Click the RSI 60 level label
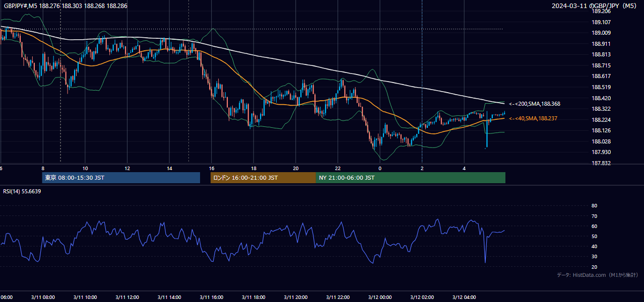Image resolution: width=644 pixels, height=302 pixels. click(x=594, y=226)
